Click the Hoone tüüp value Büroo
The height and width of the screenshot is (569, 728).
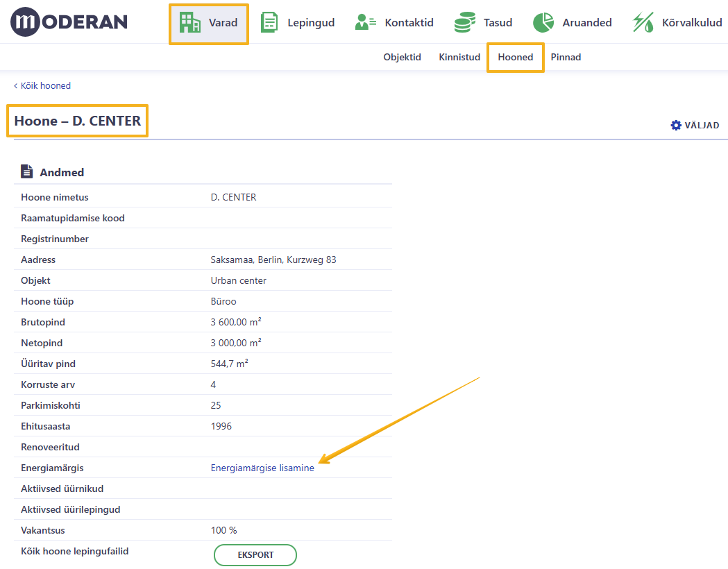tap(223, 302)
